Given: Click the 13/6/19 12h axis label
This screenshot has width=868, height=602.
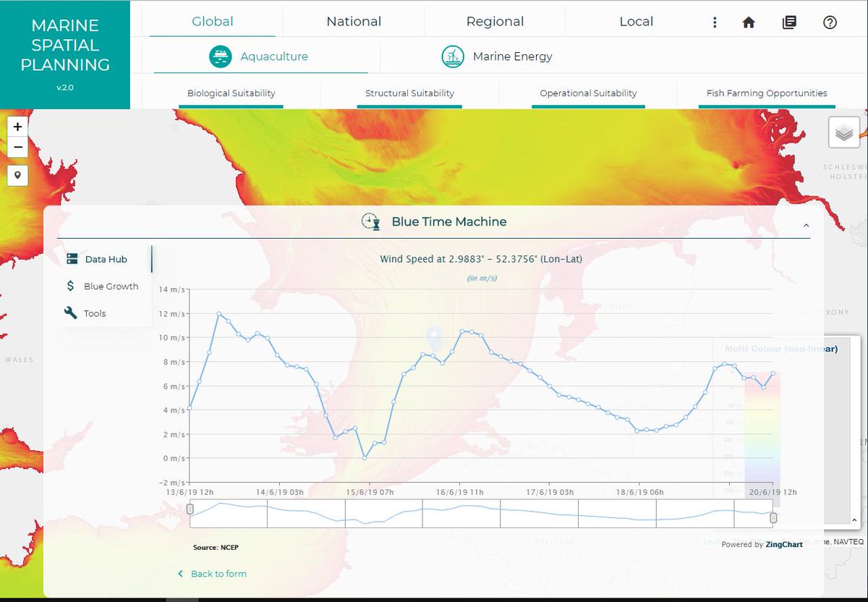Looking at the screenshot, I should 190,492.
